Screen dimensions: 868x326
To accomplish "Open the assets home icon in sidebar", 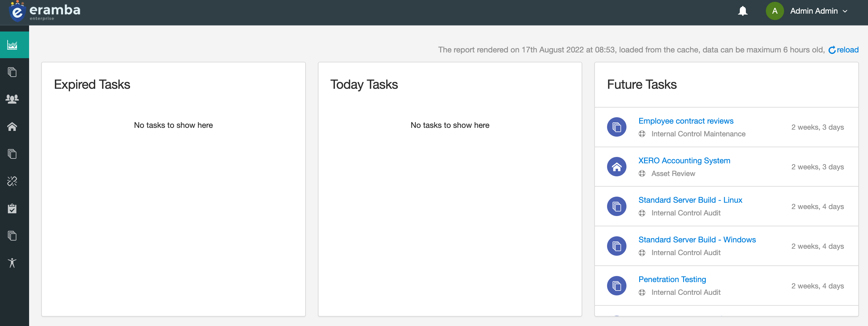I will coord(12,127).
